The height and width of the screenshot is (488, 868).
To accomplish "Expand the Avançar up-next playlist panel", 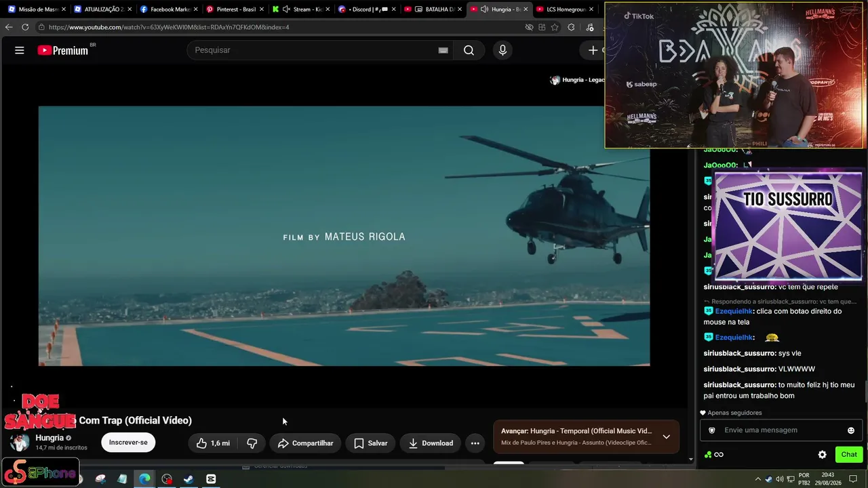I will [666, 436].
